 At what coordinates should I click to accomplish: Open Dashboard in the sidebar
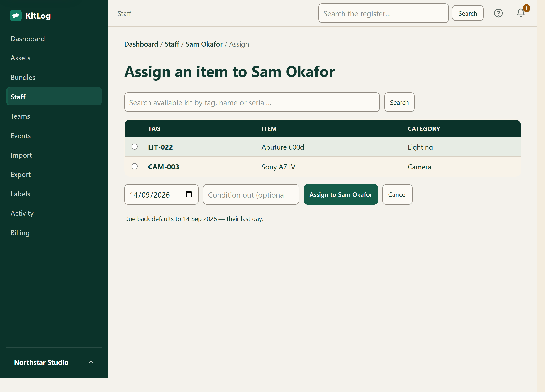pos(54,39)
